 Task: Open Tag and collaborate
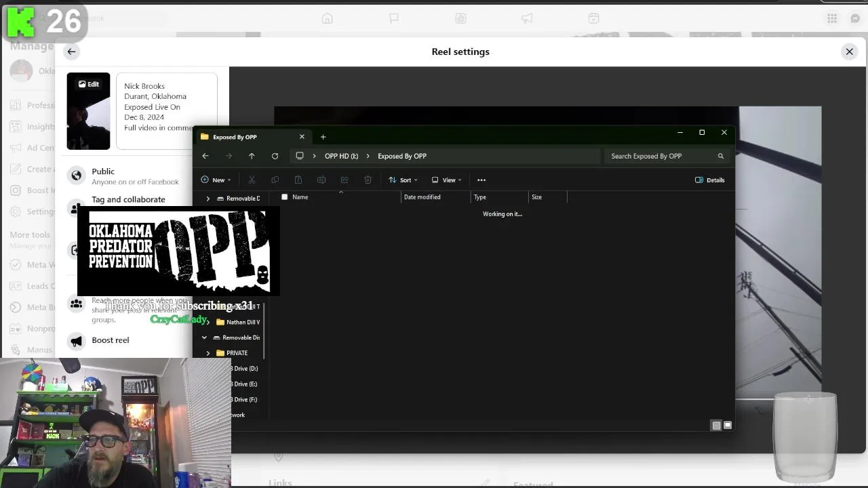(x=128, y=199)
